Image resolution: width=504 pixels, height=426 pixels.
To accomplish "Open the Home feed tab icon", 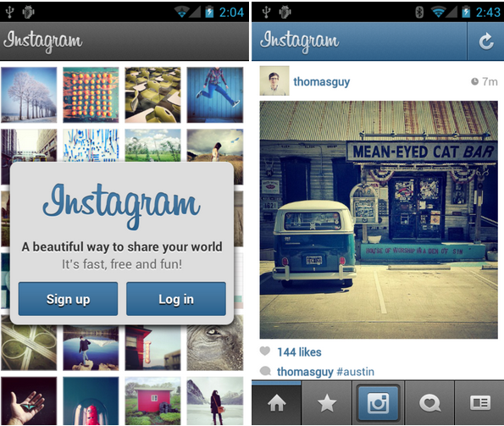I will point(276,403).
